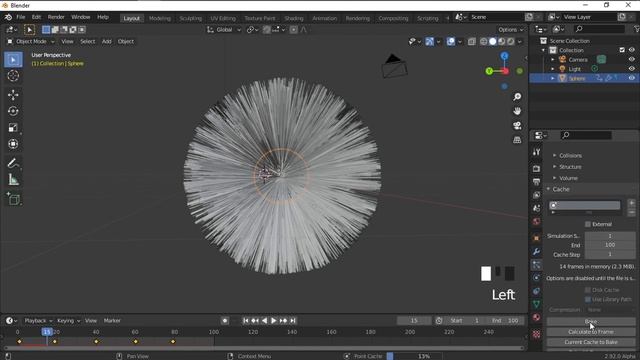Play the animation forward
The width and height of the screenshot is (640, 360).
[273, 321]
